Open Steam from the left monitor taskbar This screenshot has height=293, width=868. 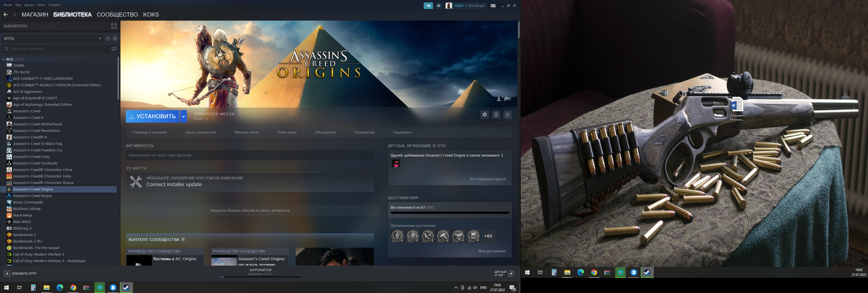point(126,288)
